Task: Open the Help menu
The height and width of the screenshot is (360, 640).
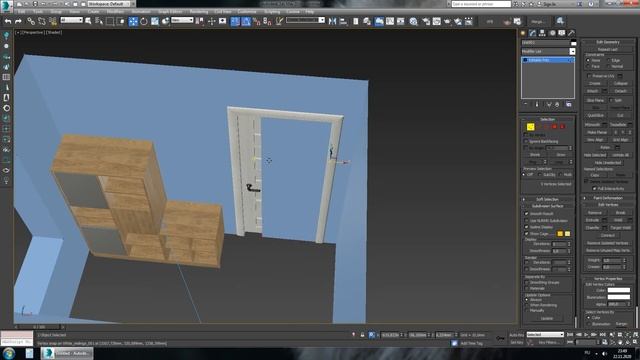Action: tap(310, 12)
